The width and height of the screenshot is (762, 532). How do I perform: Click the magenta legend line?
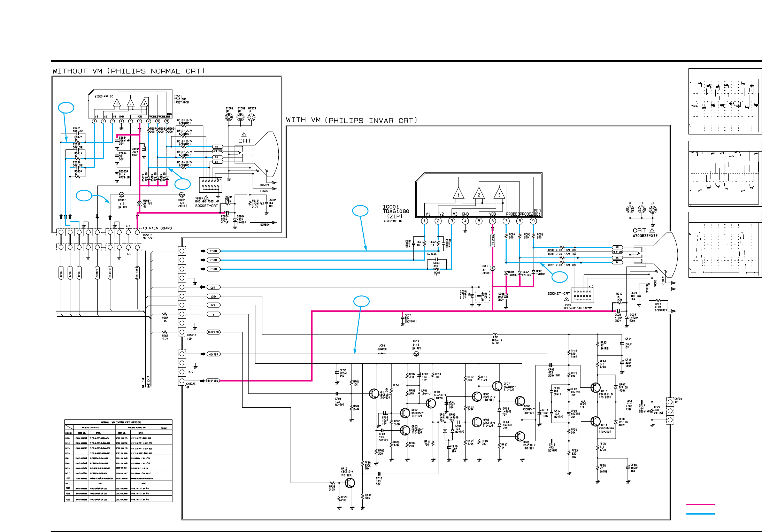point(700,504)
